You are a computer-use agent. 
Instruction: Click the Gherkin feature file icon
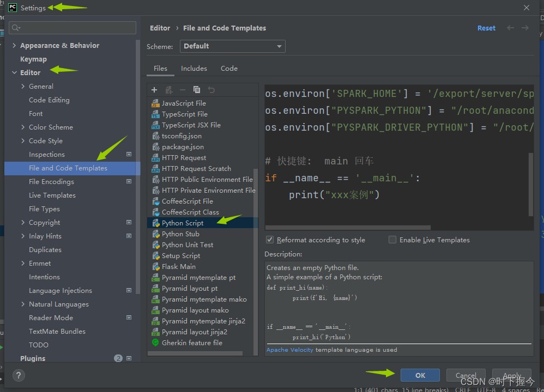point(155,343)
